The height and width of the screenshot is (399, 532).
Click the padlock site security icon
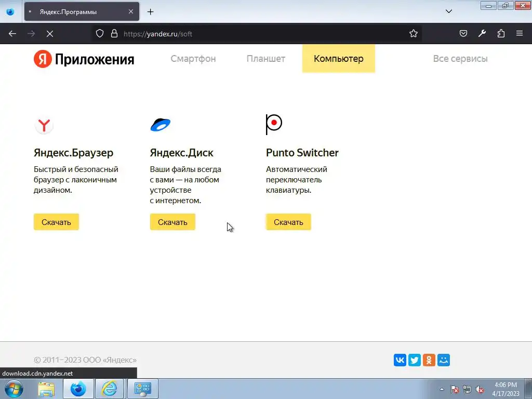(114, 34)
